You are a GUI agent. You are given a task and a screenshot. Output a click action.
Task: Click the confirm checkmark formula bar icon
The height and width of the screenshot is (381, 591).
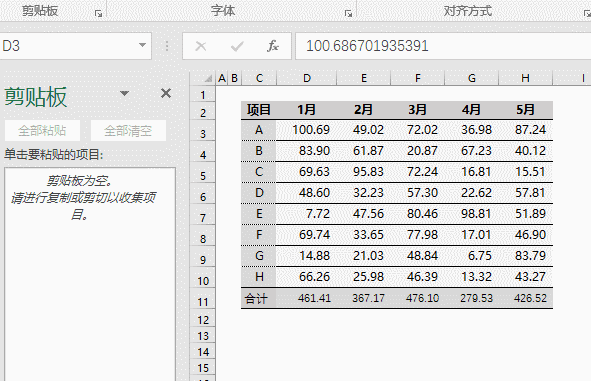[237, 46]
